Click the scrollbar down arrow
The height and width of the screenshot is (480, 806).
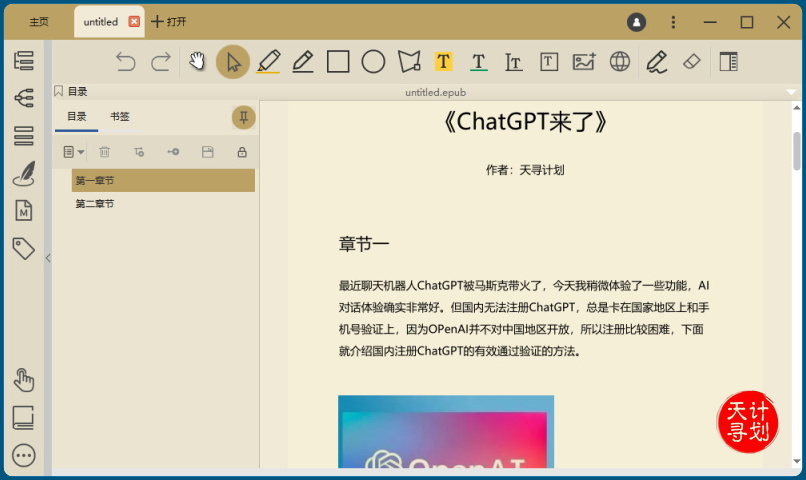click(797, 461)
